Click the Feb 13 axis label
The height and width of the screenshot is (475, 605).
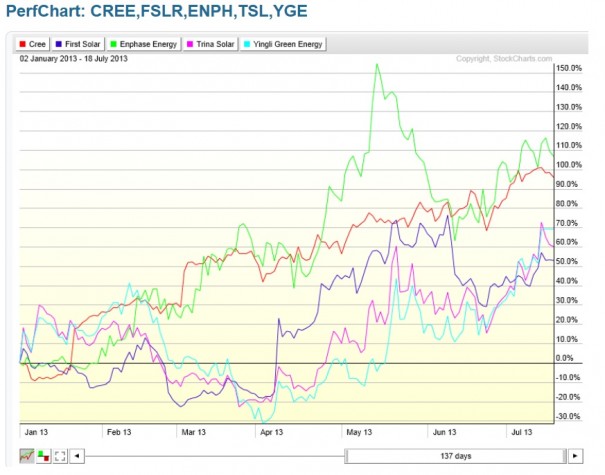tap(119, 432)
